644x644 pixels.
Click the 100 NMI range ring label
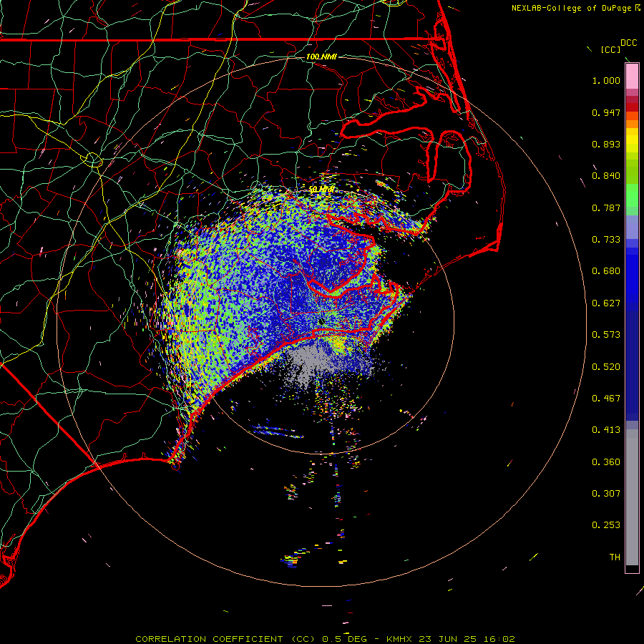coord(321,57)
